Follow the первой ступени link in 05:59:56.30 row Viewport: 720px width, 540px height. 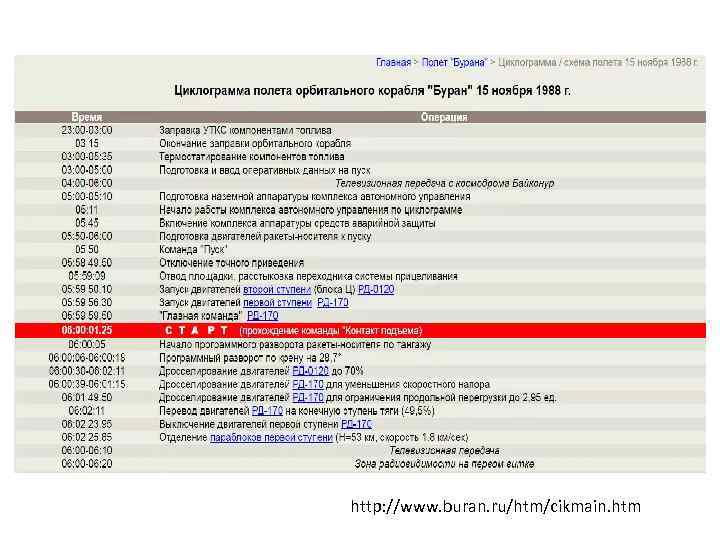(x=277, y=303)
